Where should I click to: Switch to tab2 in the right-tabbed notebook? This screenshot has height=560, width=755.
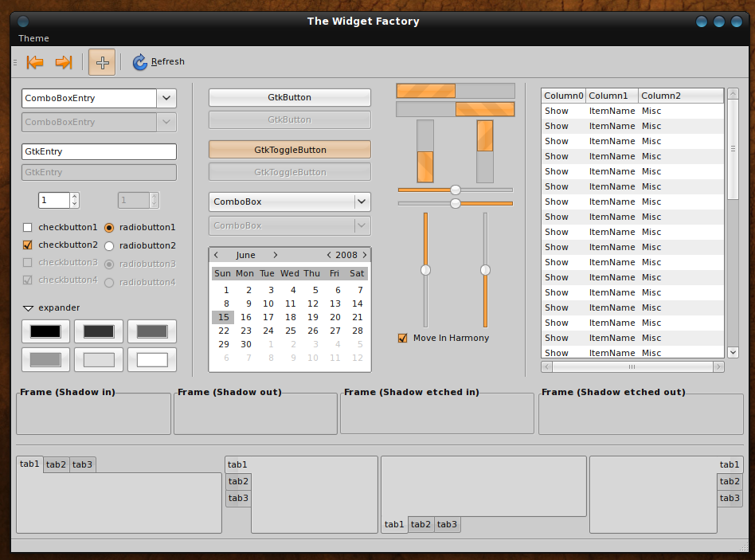pos(730,481)
